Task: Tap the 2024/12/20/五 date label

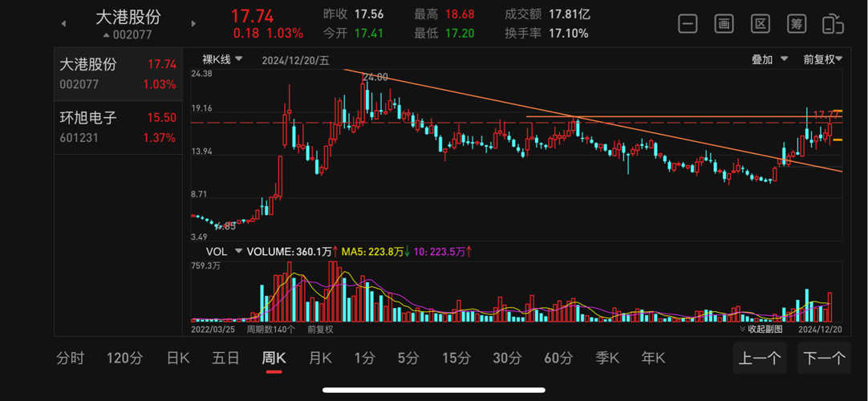Action: (295, 61)
